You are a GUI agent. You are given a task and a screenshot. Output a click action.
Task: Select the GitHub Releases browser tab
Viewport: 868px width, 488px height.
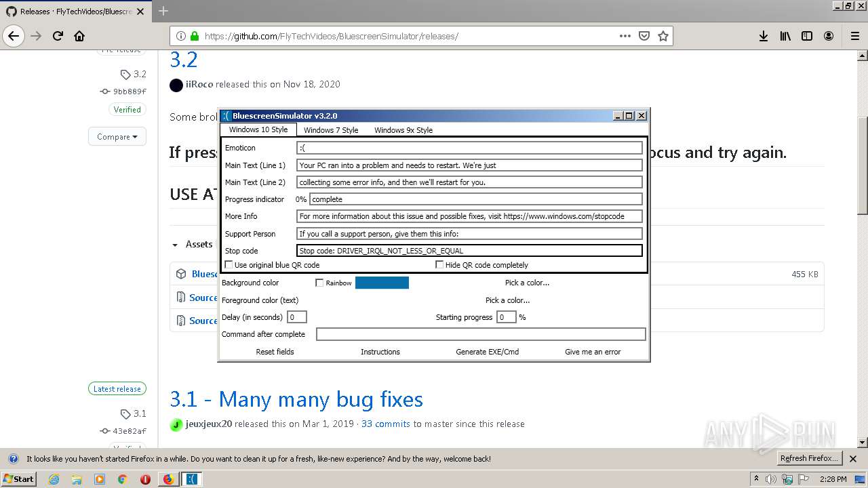(x=75, y=11)
